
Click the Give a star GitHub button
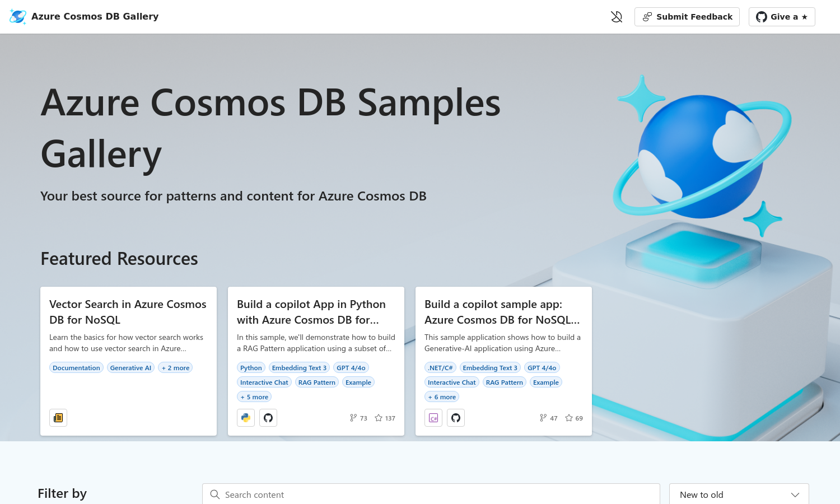[x=782, y=16]
